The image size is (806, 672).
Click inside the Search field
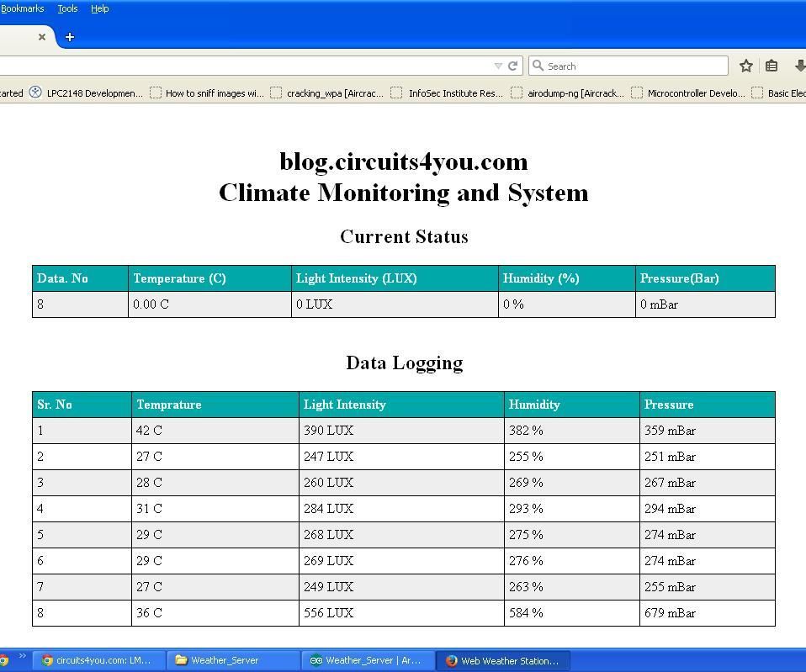point(631,66)
